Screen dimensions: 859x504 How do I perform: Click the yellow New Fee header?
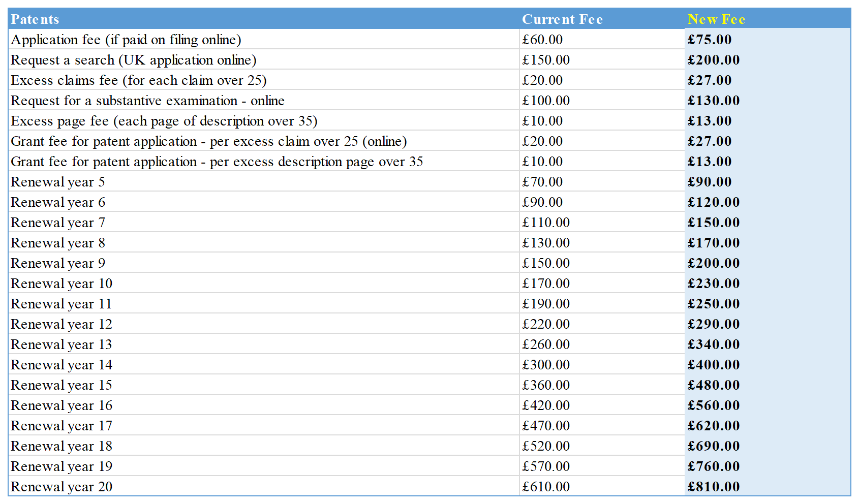716,19
